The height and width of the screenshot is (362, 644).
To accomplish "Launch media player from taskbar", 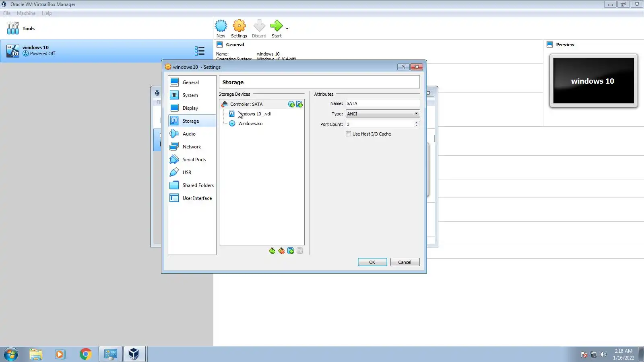I will (60, 354).
